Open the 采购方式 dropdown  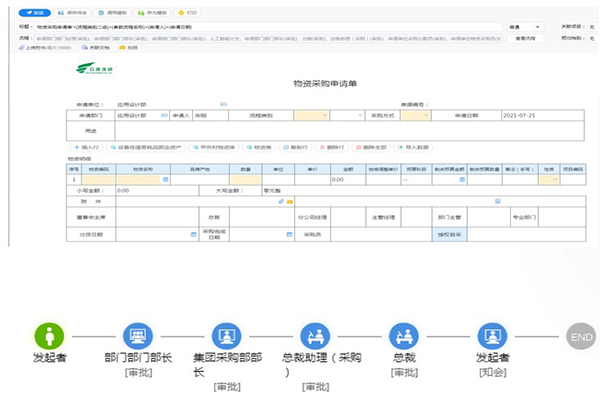click(x=416, y=115)
